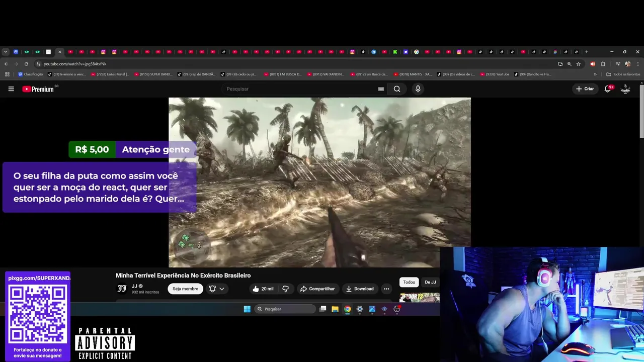This screenshot has width=644, height=362.
Task: Open Chrome profile avatar
Action: (x=627, y=64)
